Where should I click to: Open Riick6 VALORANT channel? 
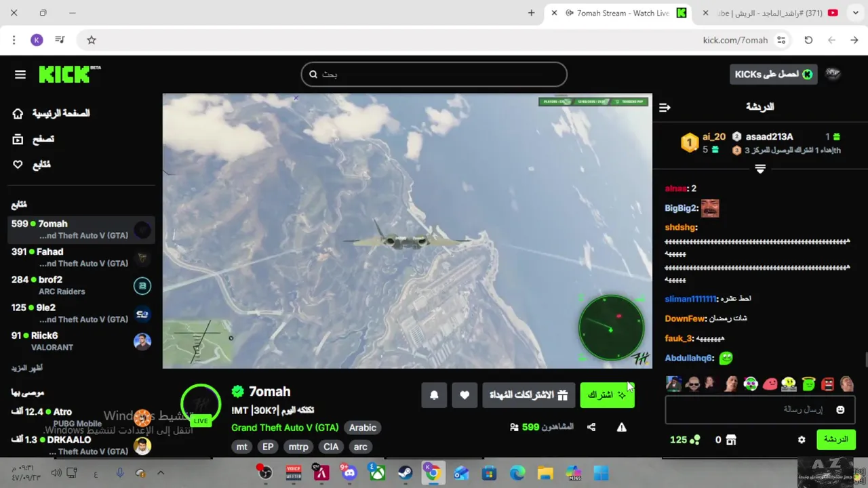pyautogui.click(x=81, y=341)
